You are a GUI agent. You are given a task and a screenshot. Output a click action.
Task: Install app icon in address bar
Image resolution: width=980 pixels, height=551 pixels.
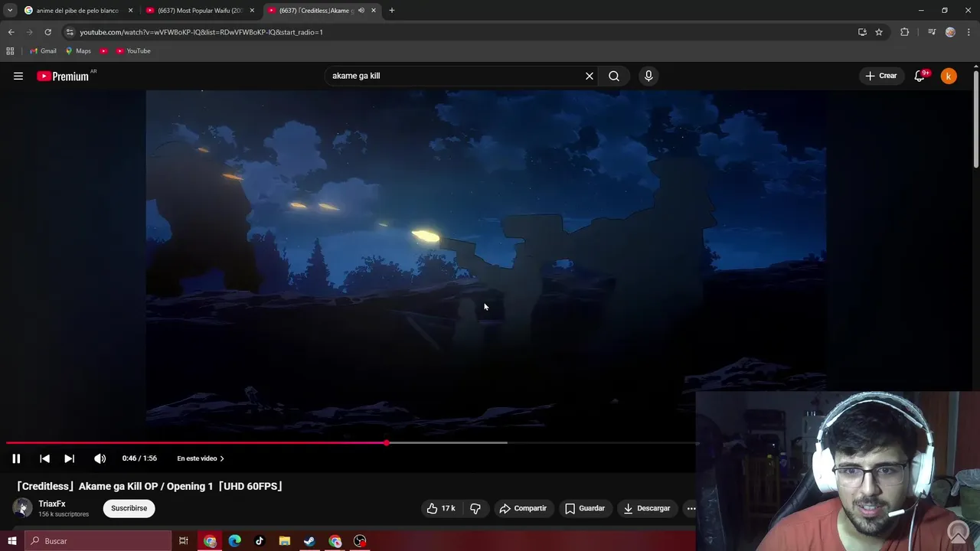click(862, 32)
